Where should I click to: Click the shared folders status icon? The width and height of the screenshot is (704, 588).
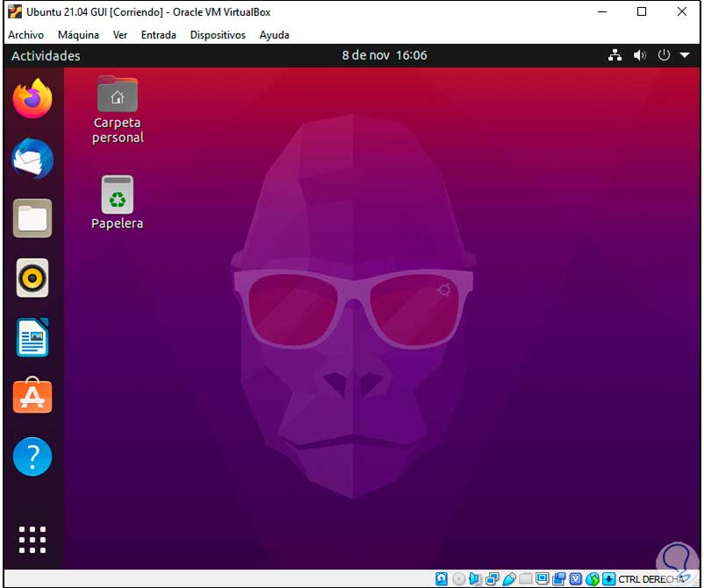[525, 578]
